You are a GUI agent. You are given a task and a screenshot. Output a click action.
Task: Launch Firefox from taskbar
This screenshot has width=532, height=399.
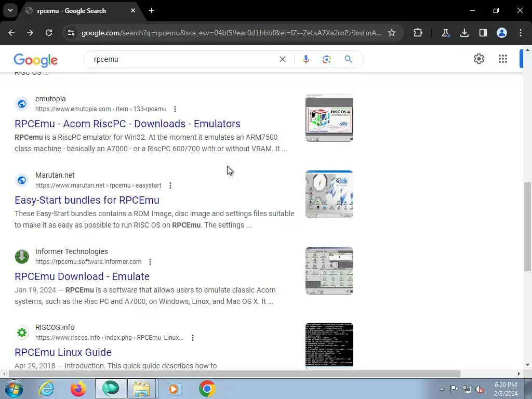[x=78, y=389]
